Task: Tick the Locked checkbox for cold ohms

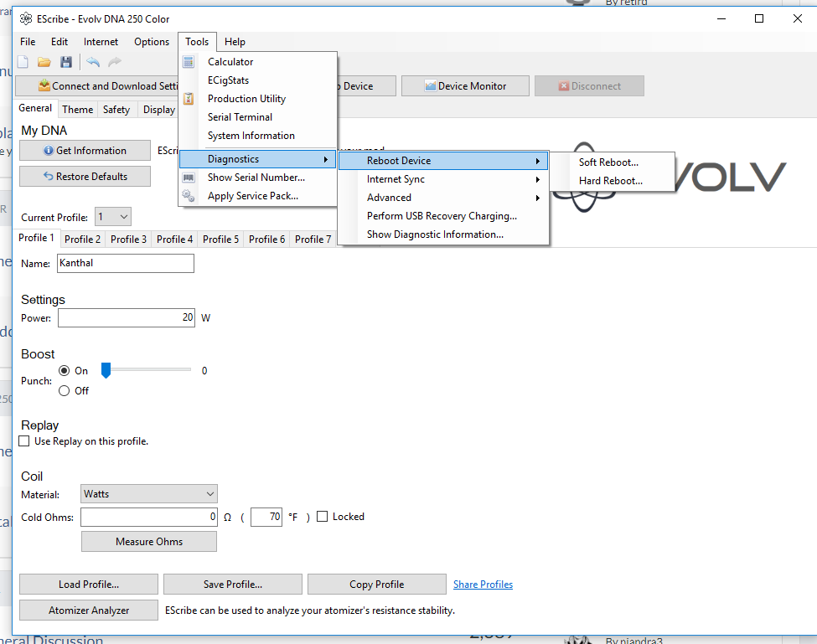Action: click(323, 517)
